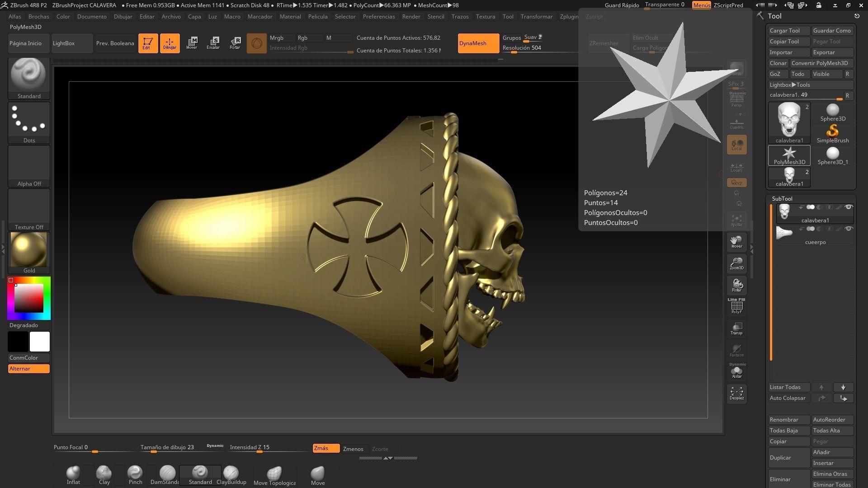Open the Transformar menu
Viewport: 868px width, 488px height.
point(537,17)
